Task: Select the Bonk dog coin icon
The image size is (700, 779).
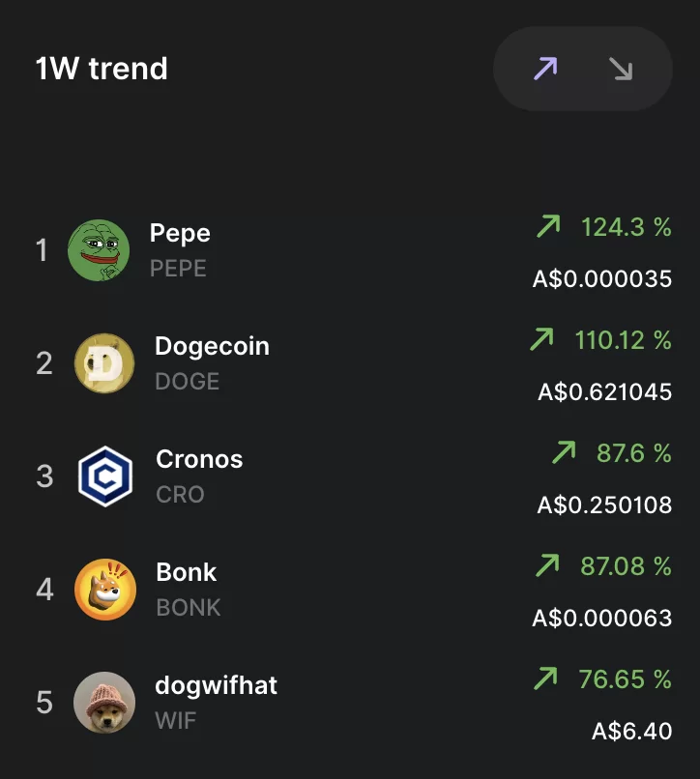Action: tap(104, 590)
